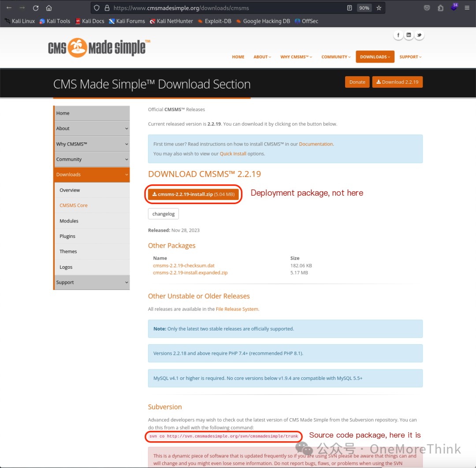Download cmsms-2.2.19-install.expanded.zip

pyautogui.click(x=190, y=272)
